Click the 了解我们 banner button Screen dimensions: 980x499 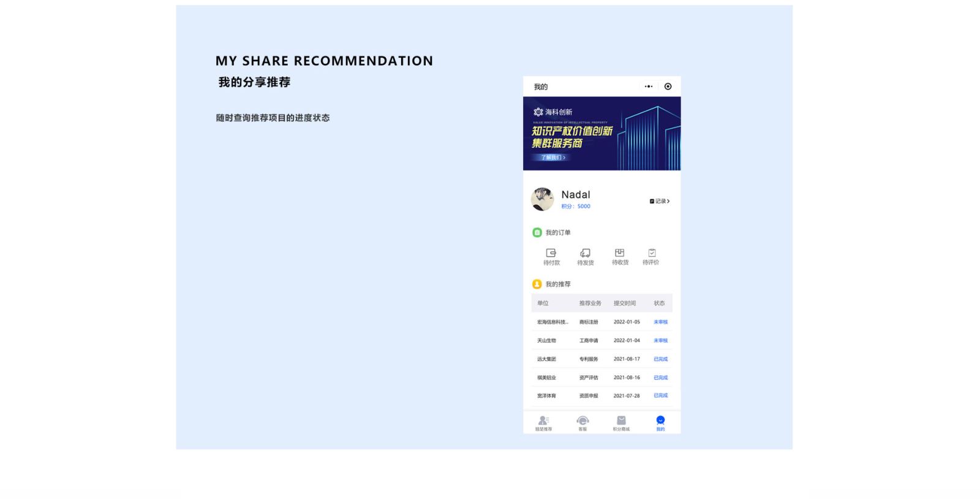pos(552,158)
